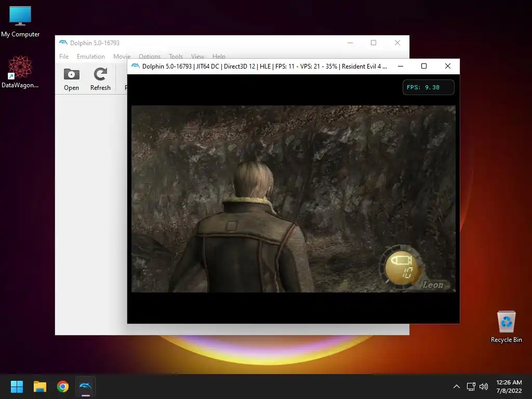Maximize the Resident Evil 4 game window

tap(424, 66)
